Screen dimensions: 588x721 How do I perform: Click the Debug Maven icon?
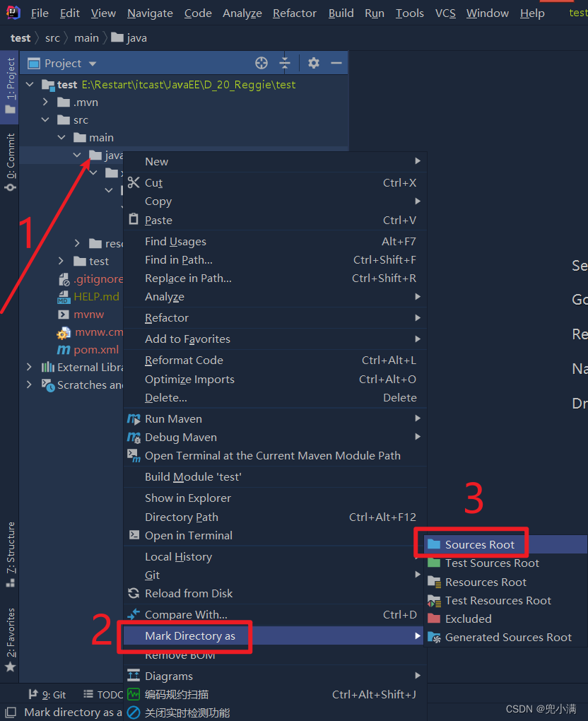[x=134, y=438]
